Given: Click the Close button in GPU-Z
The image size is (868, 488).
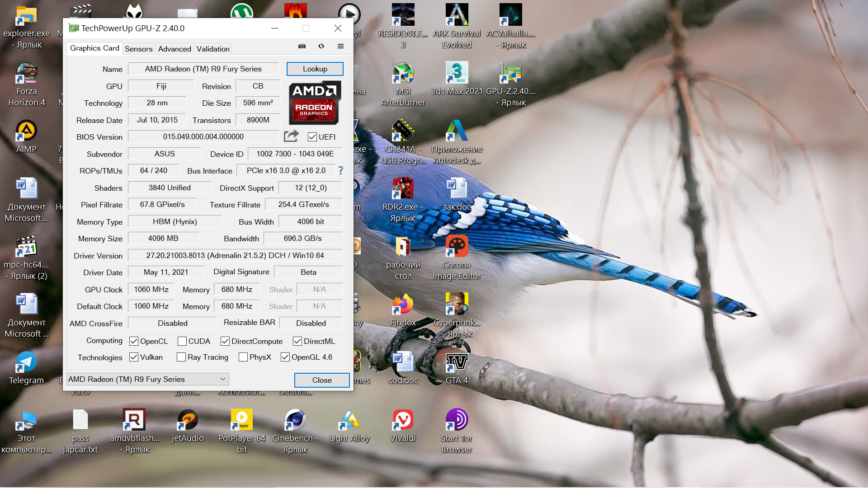Looking at the screenshot, I should pos(321,380).
